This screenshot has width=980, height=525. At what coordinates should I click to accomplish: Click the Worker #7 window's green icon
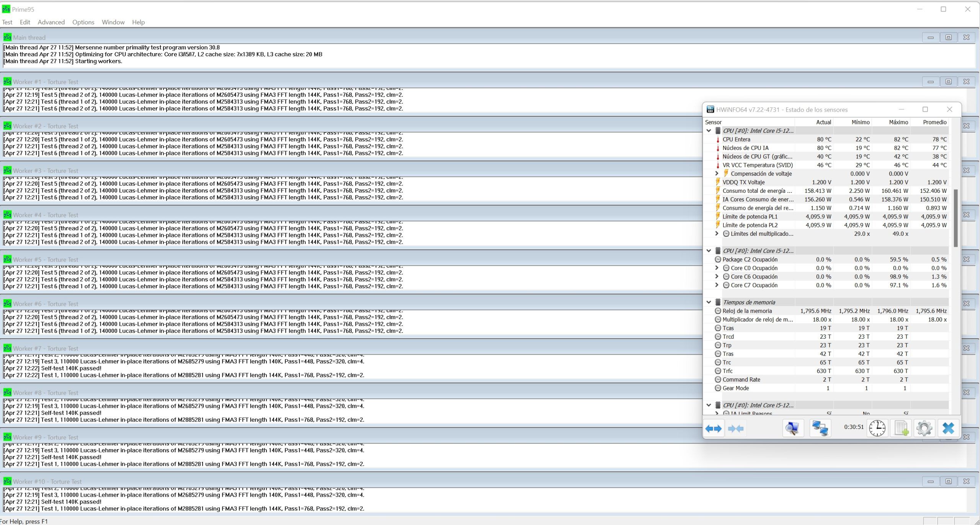[7, 348]
